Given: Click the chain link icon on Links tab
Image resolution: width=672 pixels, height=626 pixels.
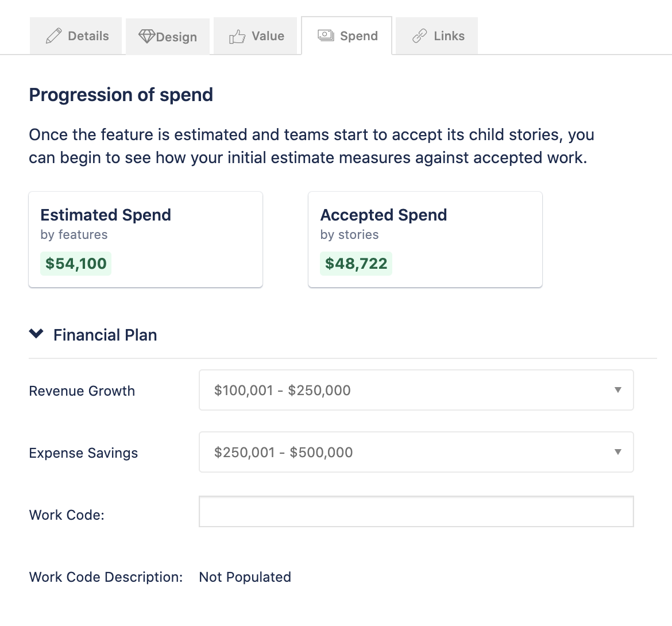Looking at the screenshot, I should point(420,36).
